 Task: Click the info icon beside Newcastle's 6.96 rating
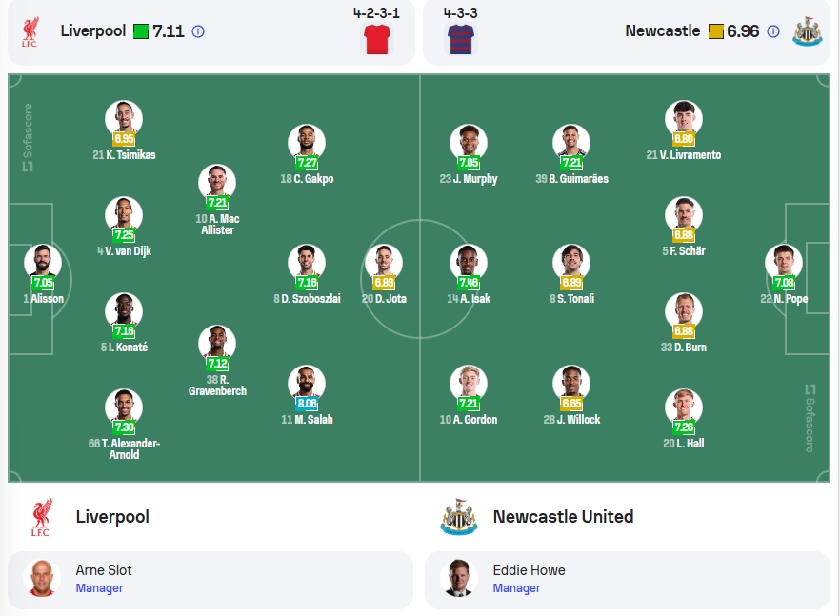point(773,31)
